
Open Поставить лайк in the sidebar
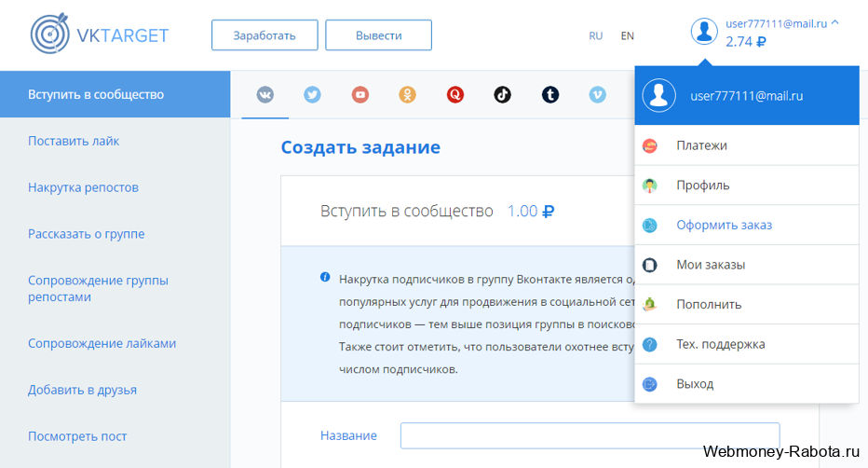[74, 141]
